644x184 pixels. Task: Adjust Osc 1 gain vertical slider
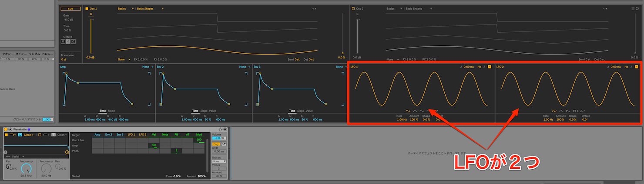pyautogui.click(x=91, y=36)
